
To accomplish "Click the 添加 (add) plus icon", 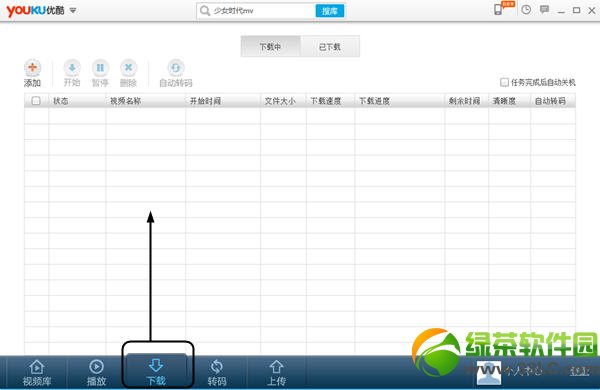I will (x=33, y=68).
